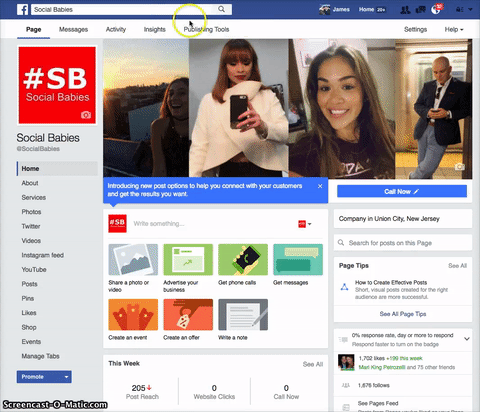This screenshot has height=412, width=480.
Task: Open Messages chat icon in top bar
Action: (x=420, y=10)
